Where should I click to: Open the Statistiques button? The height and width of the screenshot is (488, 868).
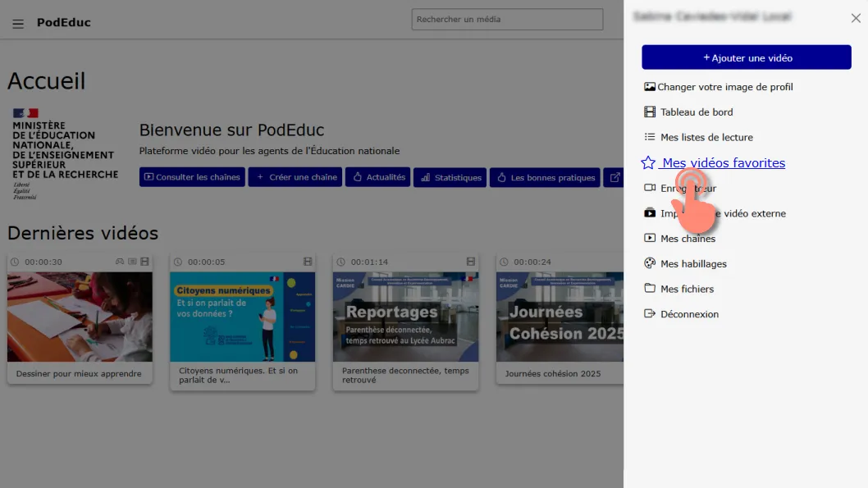click(450, 177)
